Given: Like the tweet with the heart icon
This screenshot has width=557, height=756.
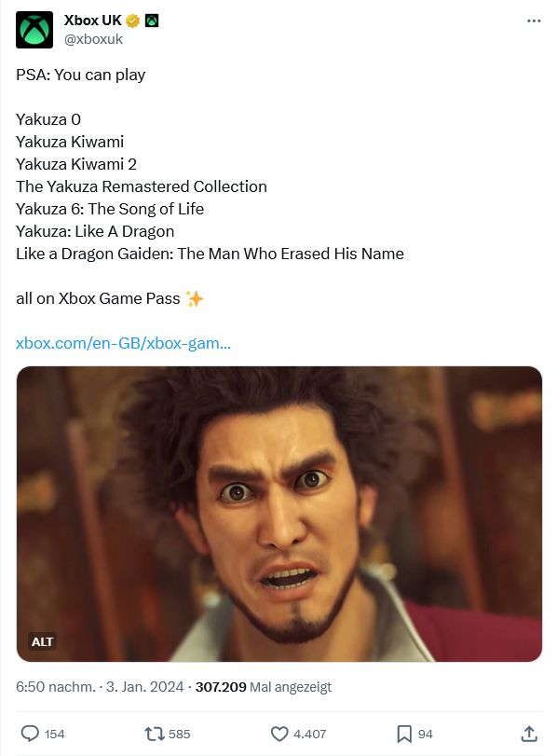Looking at the screenshot, I should [279, 734].
